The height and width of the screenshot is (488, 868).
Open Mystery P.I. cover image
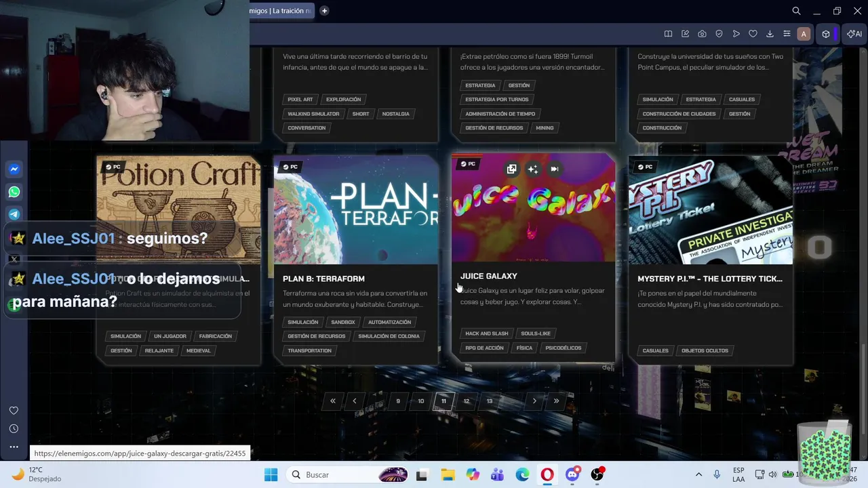click(711, 210)
